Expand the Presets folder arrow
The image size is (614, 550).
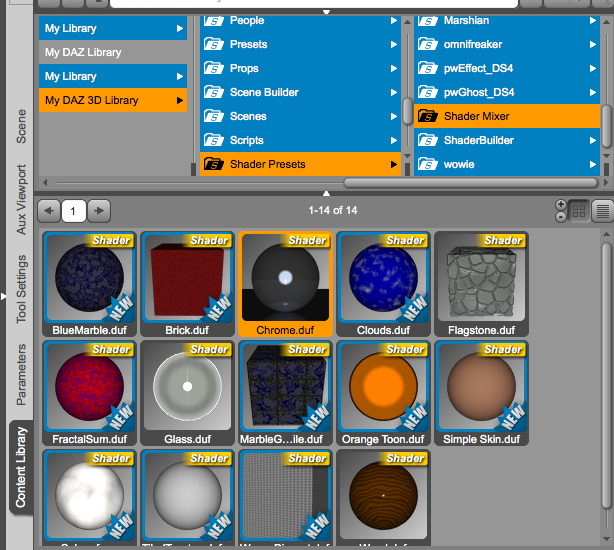tap(394, 44)
